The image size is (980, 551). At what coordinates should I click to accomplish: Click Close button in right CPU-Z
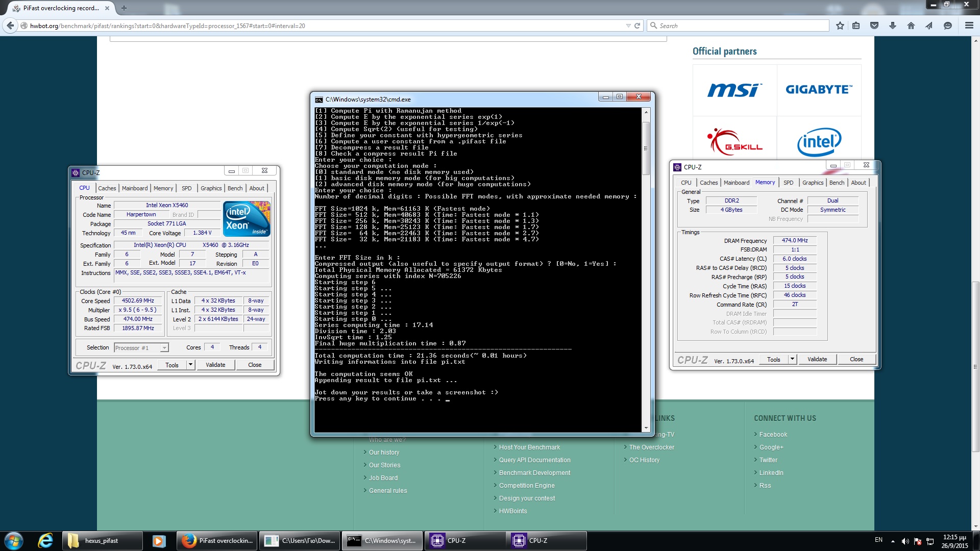click(856, 359)
